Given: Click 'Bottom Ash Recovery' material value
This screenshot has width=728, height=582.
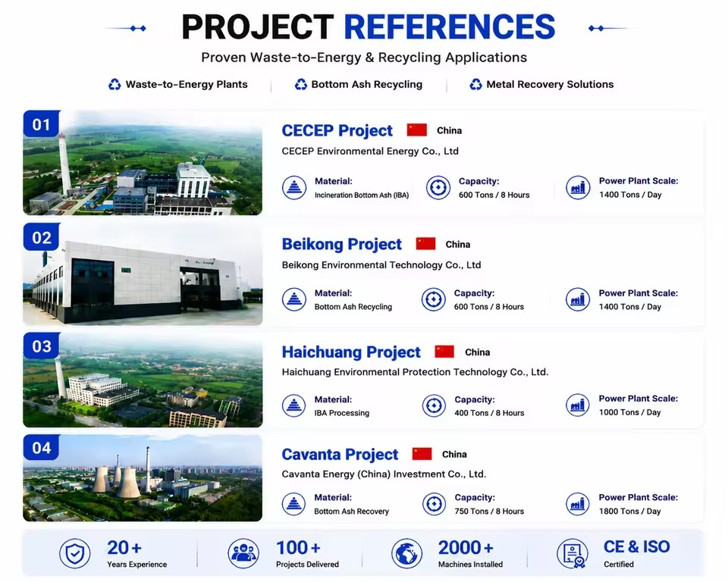Looking at the screenshot, I should pos(351,512).
